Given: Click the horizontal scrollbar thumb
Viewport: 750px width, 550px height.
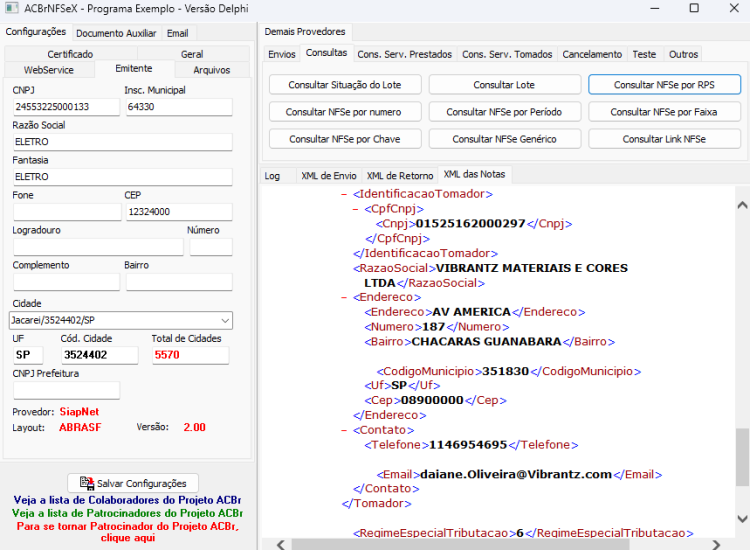Looking at the screenshot, I should [x=461, y=544].
